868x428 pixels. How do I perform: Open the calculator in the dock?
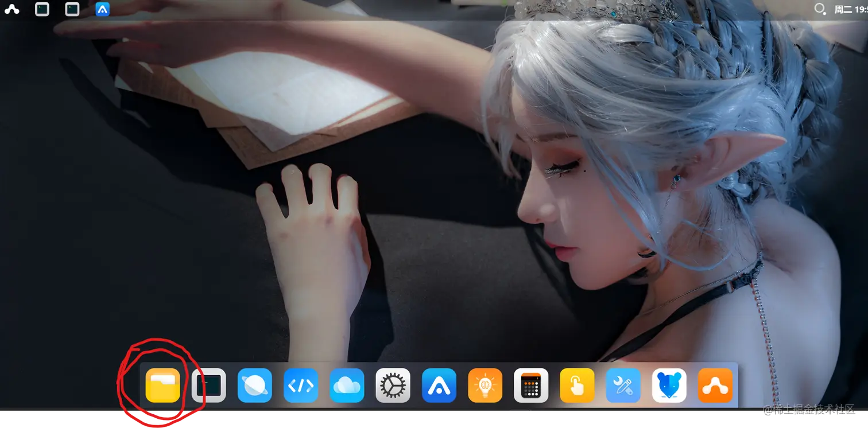click(x=531, y=385)
